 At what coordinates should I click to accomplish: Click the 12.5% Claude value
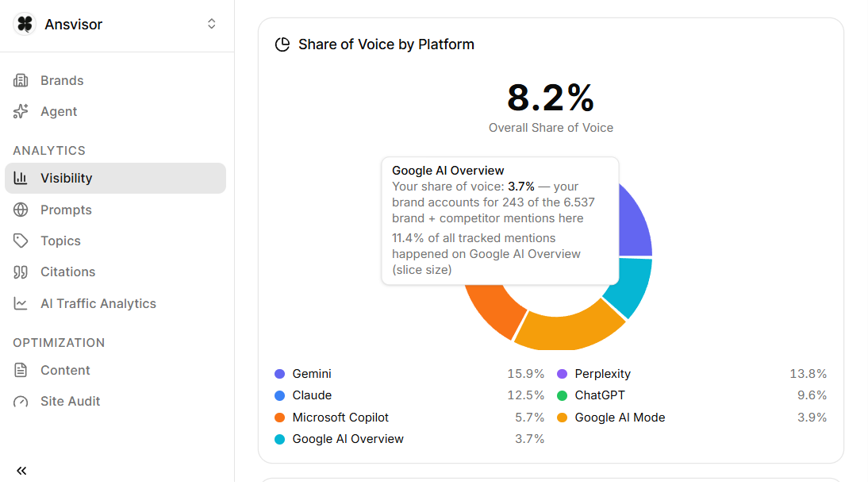click(525, 395)
